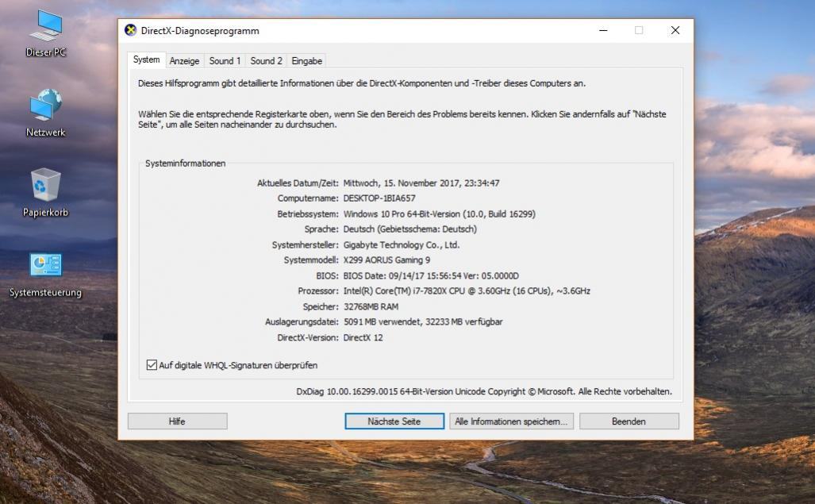Open the Sound 2 tab
This screenshot has width=815, height=504.
point(266,61)
